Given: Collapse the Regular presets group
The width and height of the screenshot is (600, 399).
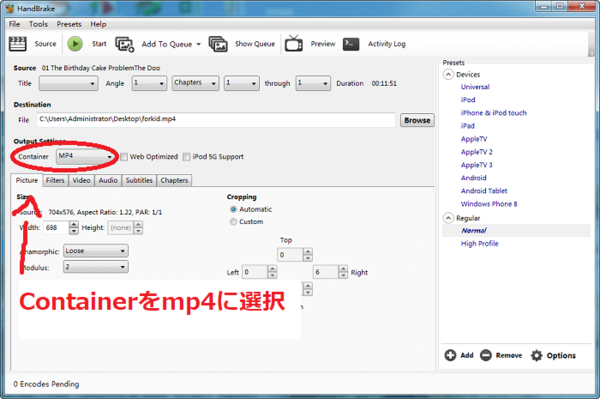Looking at the screenshot, I should pos(448,218).
